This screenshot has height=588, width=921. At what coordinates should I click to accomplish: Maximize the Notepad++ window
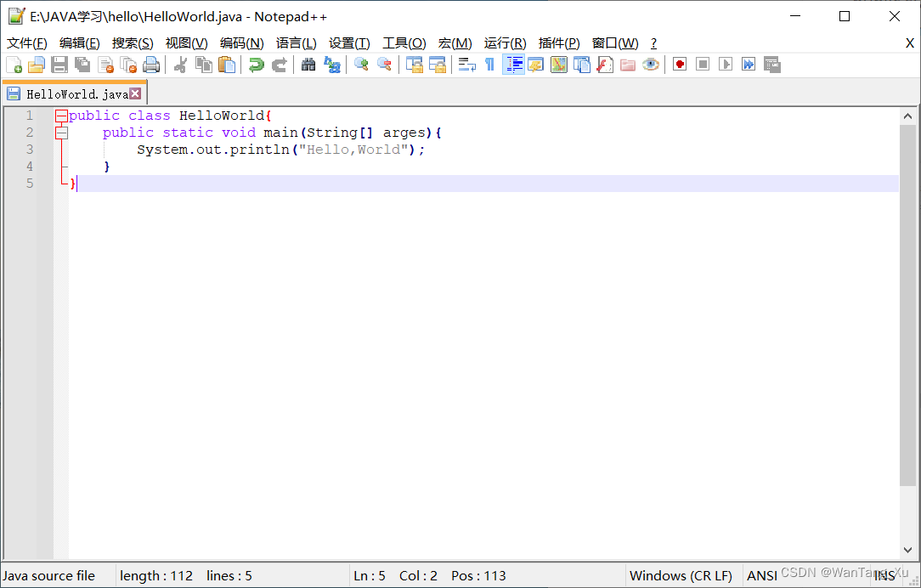coord(845,16)
